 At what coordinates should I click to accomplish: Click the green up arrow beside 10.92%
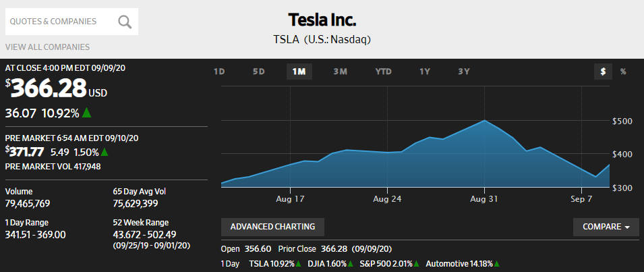pos(87,113)
